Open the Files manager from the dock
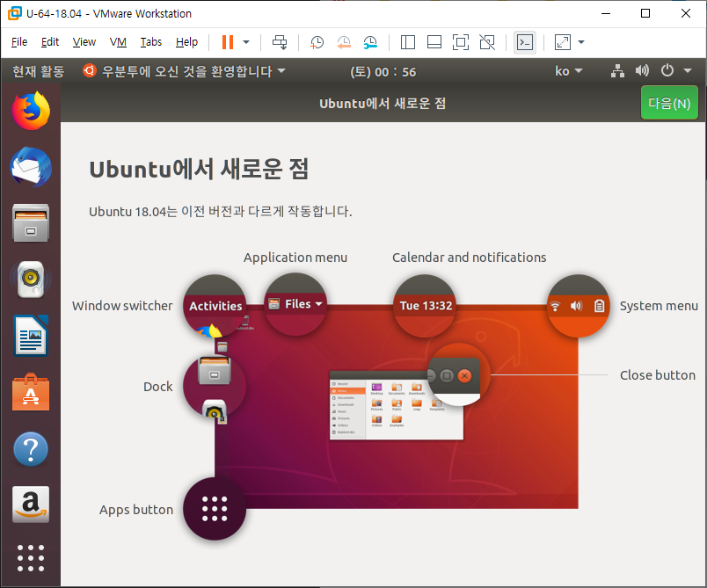 31,222
